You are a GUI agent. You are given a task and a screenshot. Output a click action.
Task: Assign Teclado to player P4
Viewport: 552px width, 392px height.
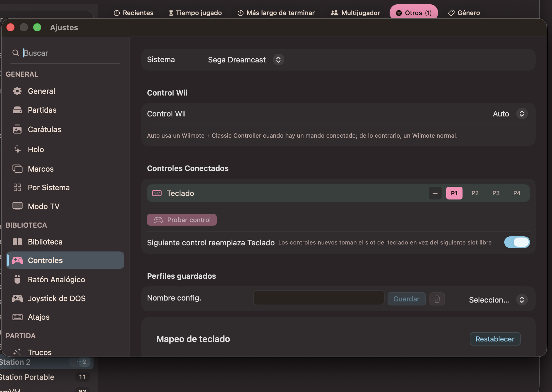(517, 193)
